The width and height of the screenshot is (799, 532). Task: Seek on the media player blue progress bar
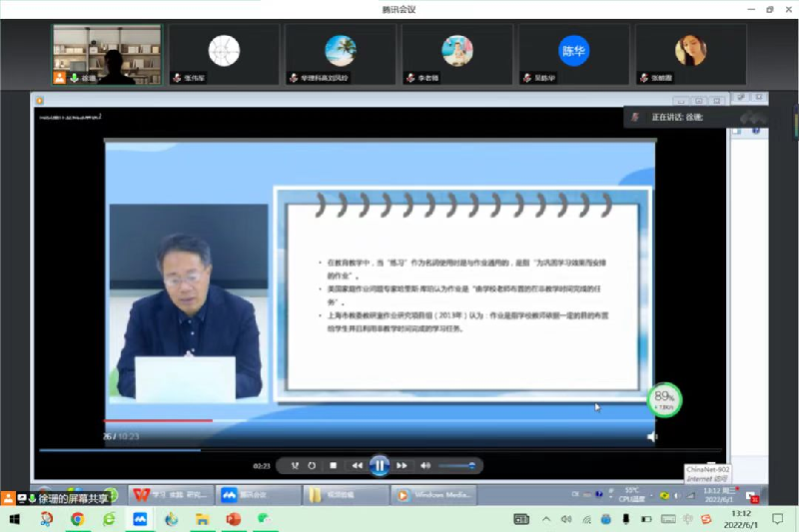click(381, 450)
